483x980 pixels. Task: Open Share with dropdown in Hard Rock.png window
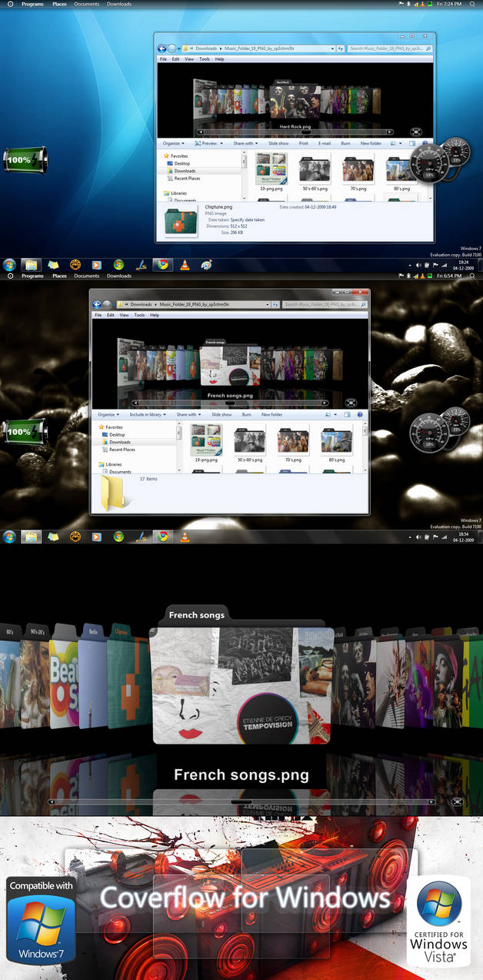tap(245, 143)
